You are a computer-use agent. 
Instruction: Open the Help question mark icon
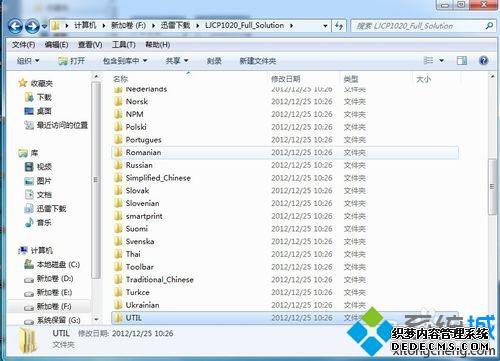483,61
